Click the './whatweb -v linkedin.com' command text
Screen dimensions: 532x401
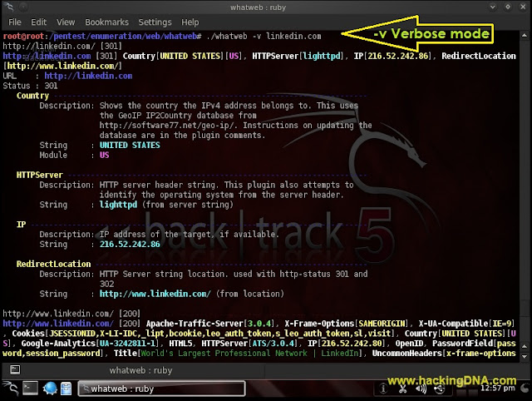(x=264, y=36)
